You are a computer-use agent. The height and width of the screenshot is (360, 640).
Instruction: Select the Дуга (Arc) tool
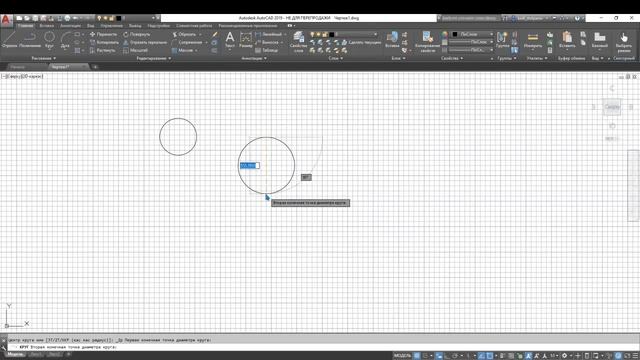tap(65, 40)
